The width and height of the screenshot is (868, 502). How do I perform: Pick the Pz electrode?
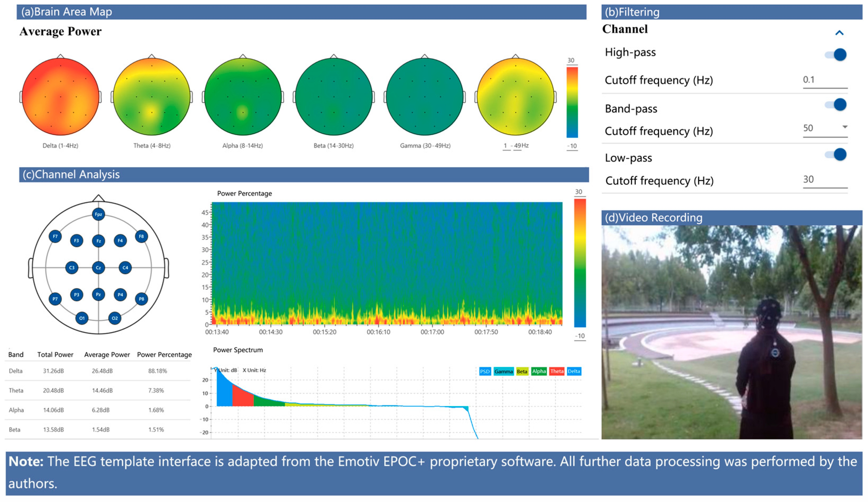pyautogui.click(x=98, y=294)
